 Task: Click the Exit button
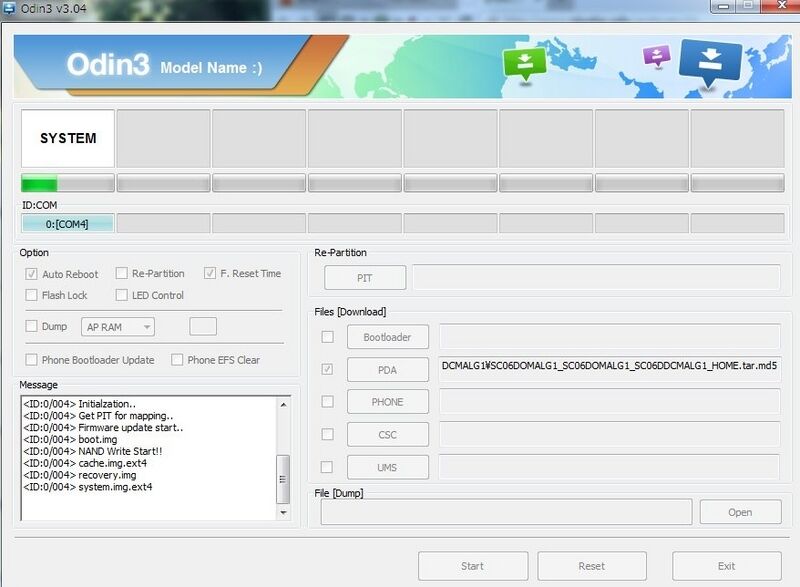[x=727, y=566]
